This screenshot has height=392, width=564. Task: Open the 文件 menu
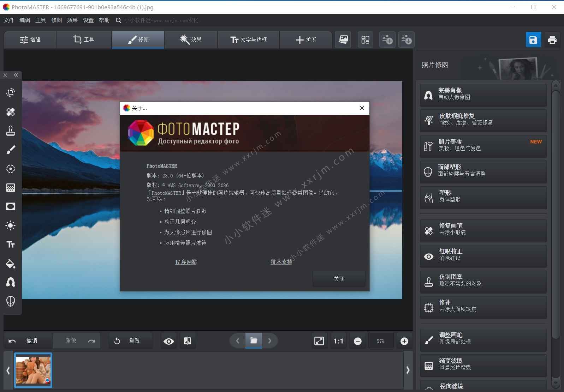[9, 20]
